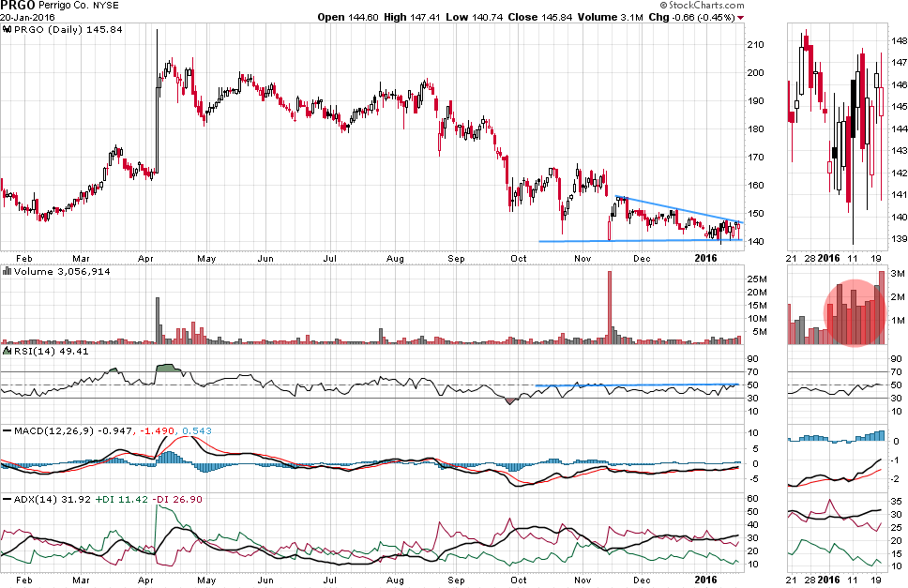Viewport: 908px width, 588px height.
Task: Click the 1M label on zoomed volume axis
Action: [x=898, y=321]
